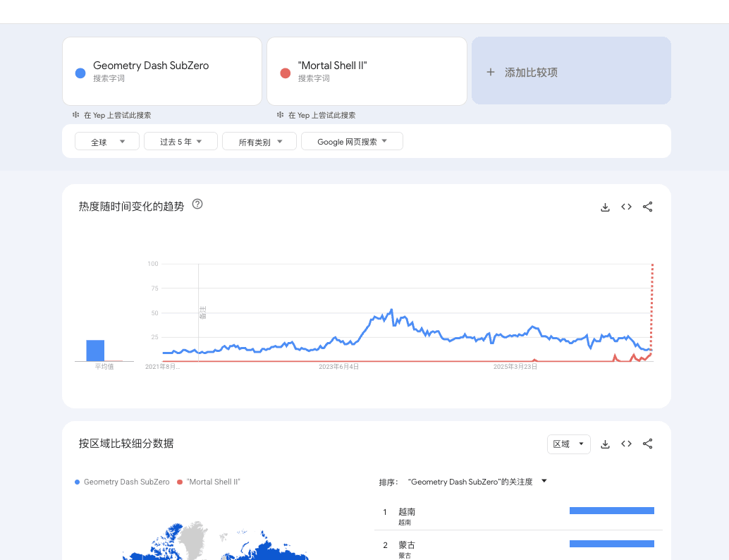This screenshot has width=729, height=560.
Task: Click Geometry Dash SubZero map legend label
Action: coord(126,482)
